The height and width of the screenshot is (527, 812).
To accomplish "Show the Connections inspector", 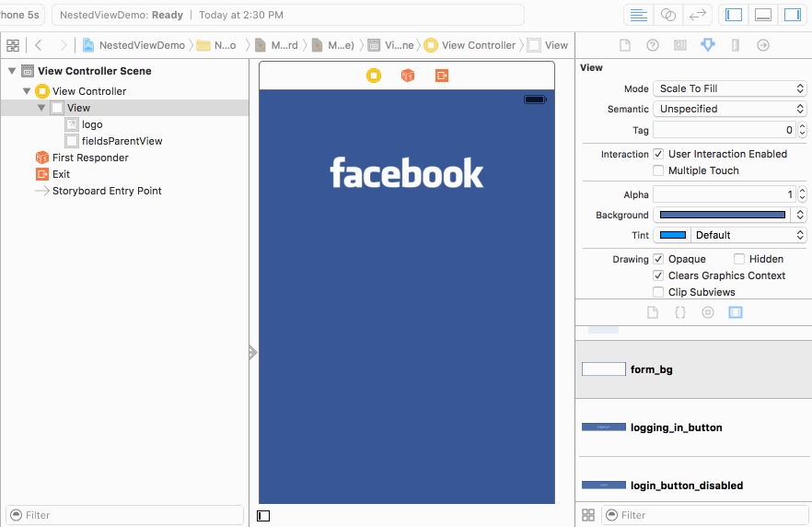I will [x=763, y=45].
